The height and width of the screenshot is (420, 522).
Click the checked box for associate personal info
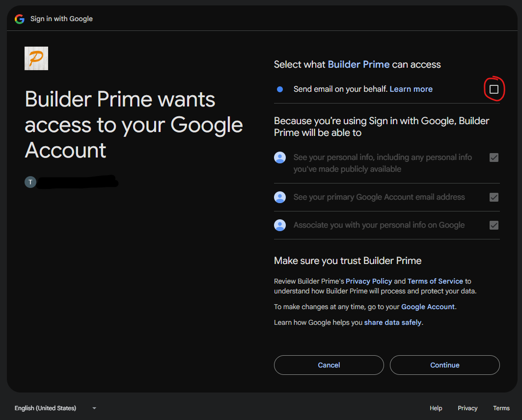click(x=494, y=225)
